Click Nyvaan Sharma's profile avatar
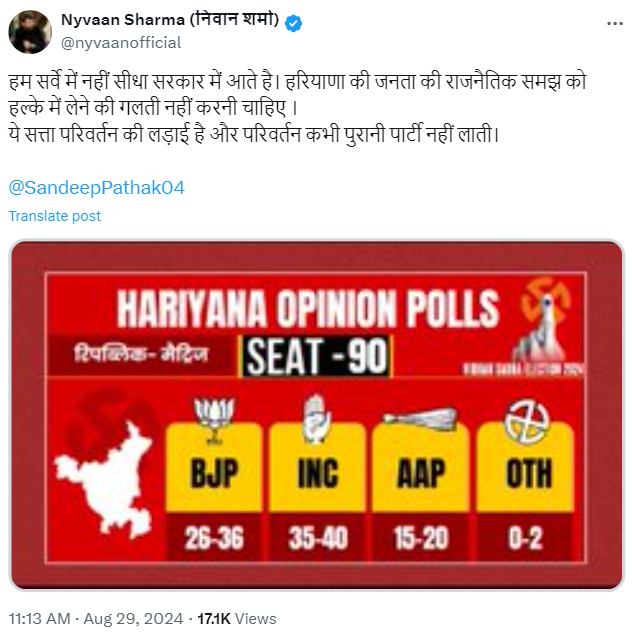Viewport: 632px width, 632px height. pyautogui.click(x=30, y=32)
